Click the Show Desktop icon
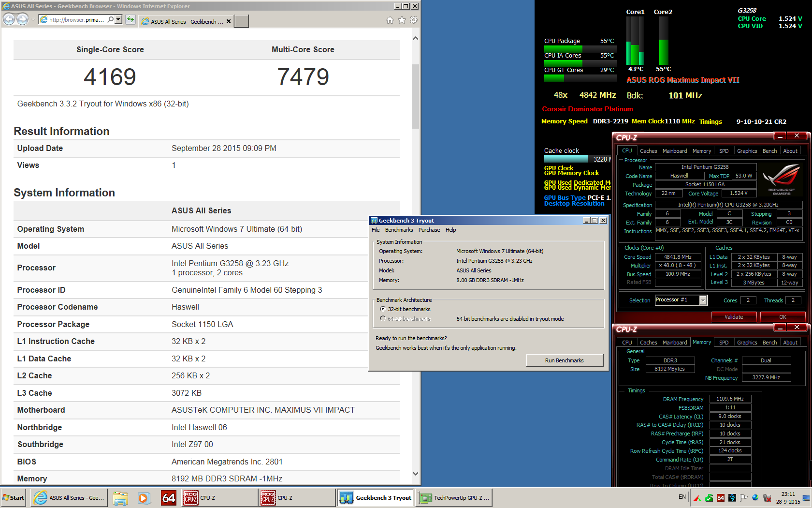 coord(806,498)
